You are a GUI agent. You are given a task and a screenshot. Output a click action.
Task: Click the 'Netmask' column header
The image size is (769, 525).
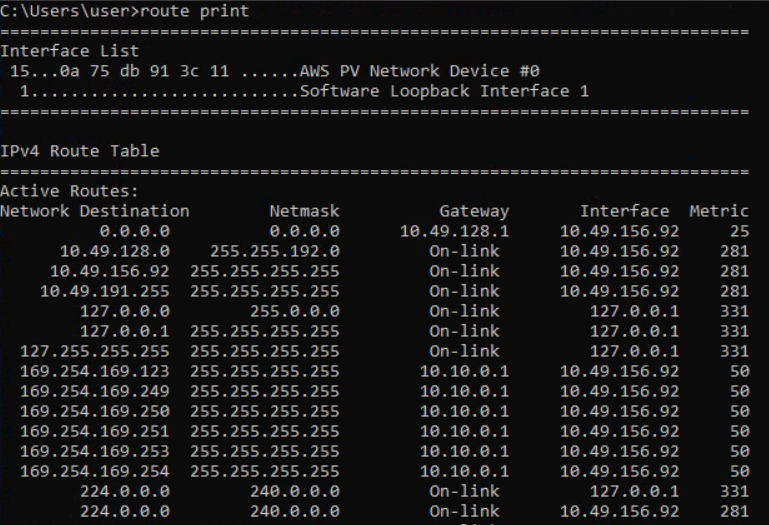pyautogui.click(x=304, y=211)
